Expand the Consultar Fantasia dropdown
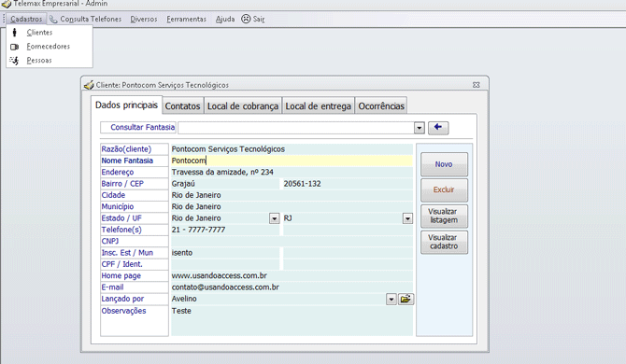Screen dimensions: 626x364 click(x=420, y=128)
